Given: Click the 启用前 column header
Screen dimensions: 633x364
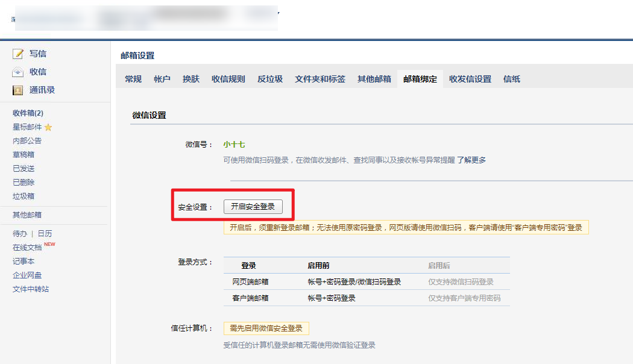Looking at the screenshot, I should [x=318, y=266].
